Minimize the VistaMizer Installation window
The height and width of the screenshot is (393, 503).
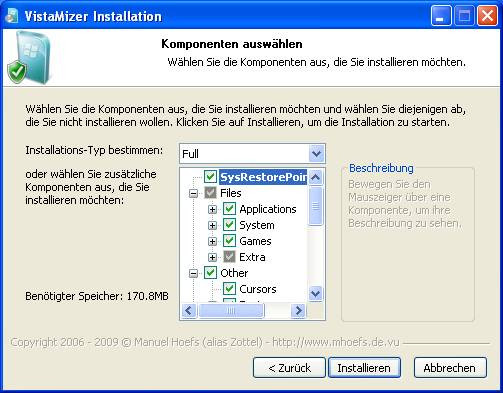(441, 16)
